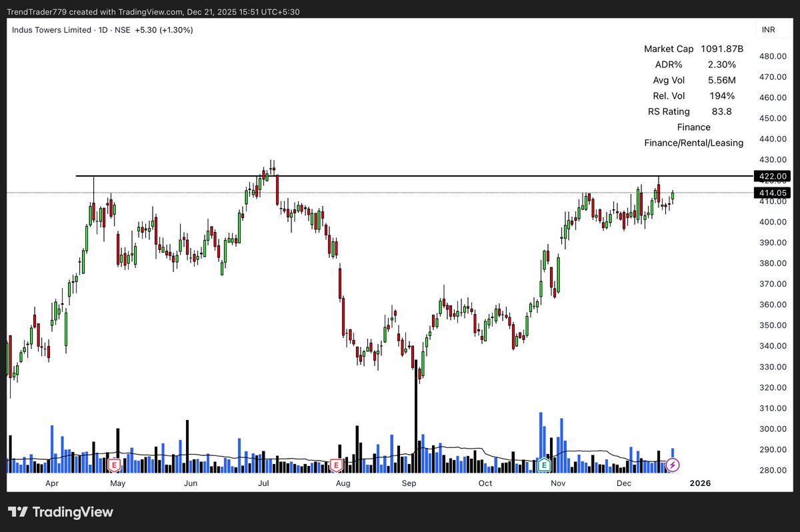The width and height of the screenshot is (800, 532).
Task: Click the red earnings E marker near May
Action: (x=113, y=464)
